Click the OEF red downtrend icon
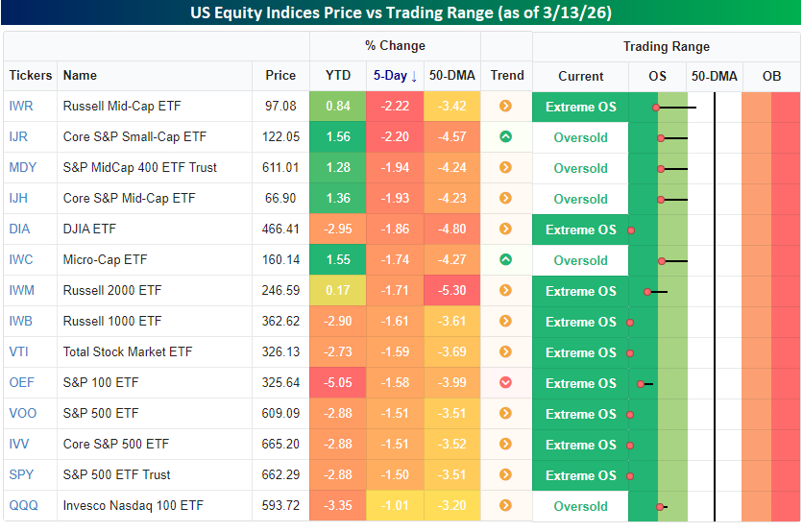This screenshot has height=532, width=803. [x=505, y=383]
